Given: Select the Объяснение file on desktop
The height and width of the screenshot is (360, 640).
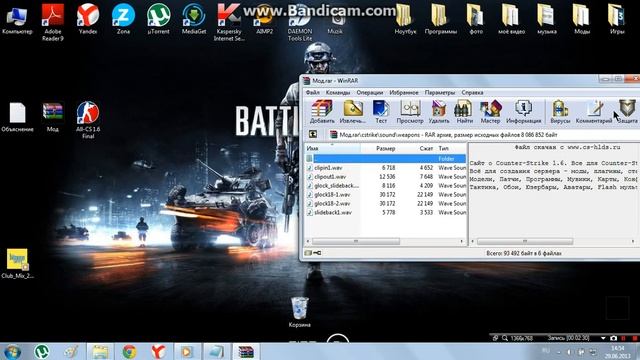Looking at the screenshot, I should 17,117.
